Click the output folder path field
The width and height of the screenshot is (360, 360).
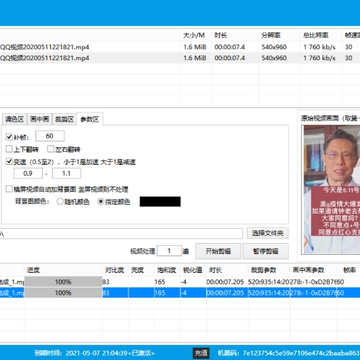pyautogui.click(x=121, y=233)
